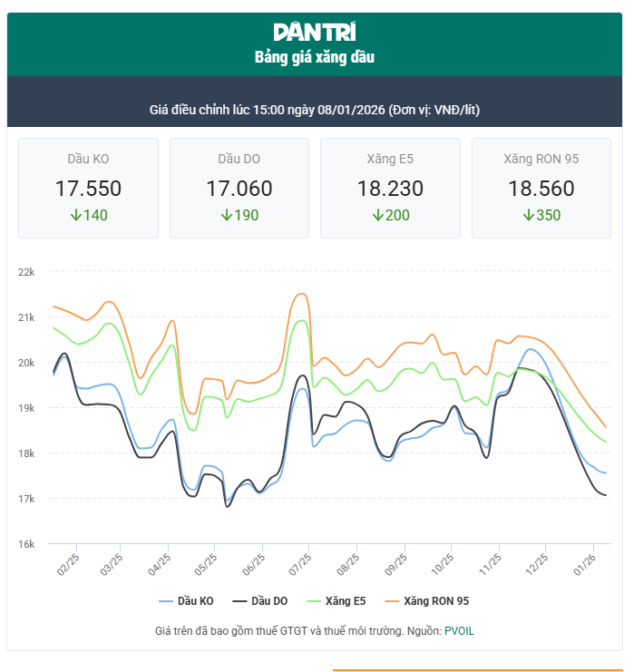Click the price adjustment date banner

pyautogui.click(x=314, y=110)
